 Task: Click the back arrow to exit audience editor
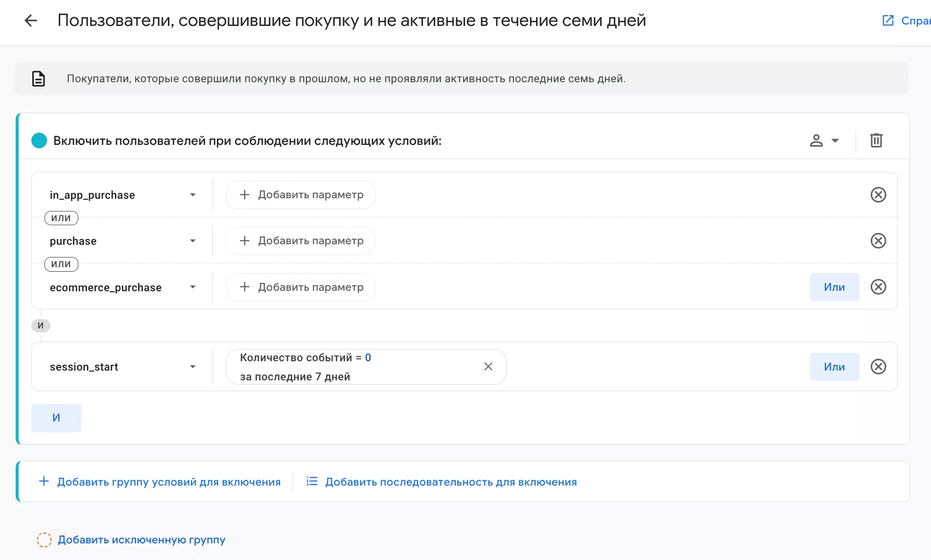[x=31, y=20]
